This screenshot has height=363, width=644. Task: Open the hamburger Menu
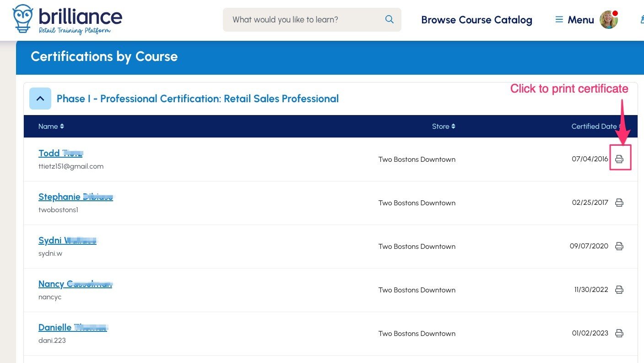(x=574, y=20)
